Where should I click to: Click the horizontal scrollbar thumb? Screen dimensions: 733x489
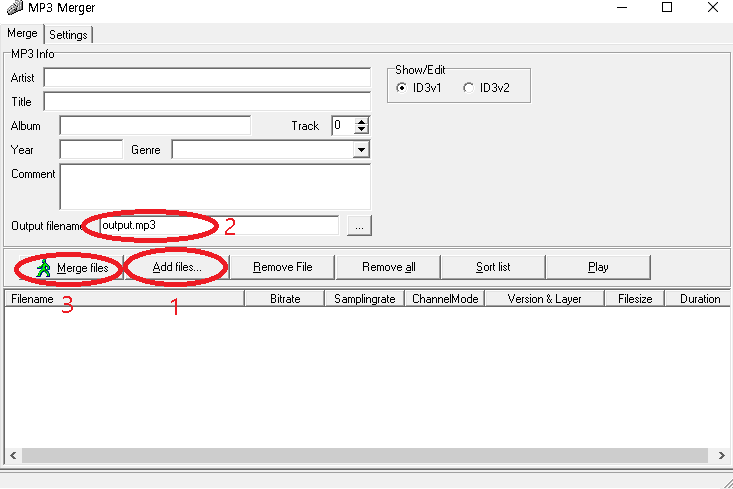[365, 455]
